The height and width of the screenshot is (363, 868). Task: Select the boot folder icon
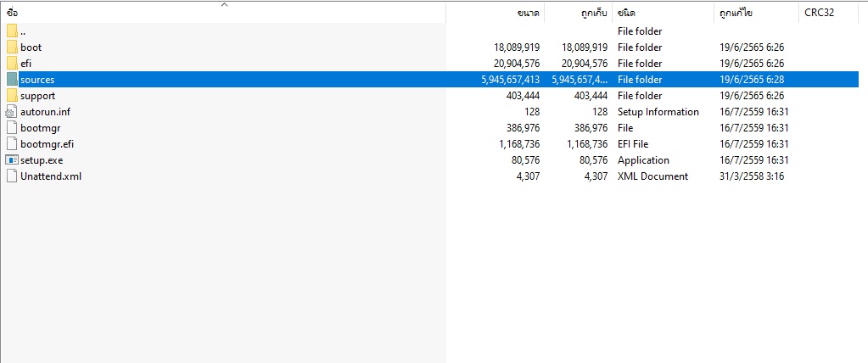coord(11,47)
